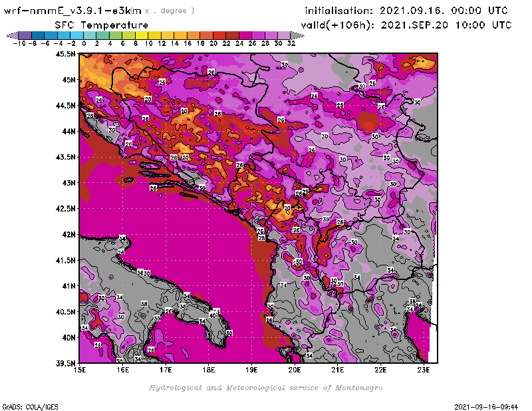Image resolution: width=532 pixels, height=411 pixels.
Task: Click the '16E' longitude label
Action: 123,370
